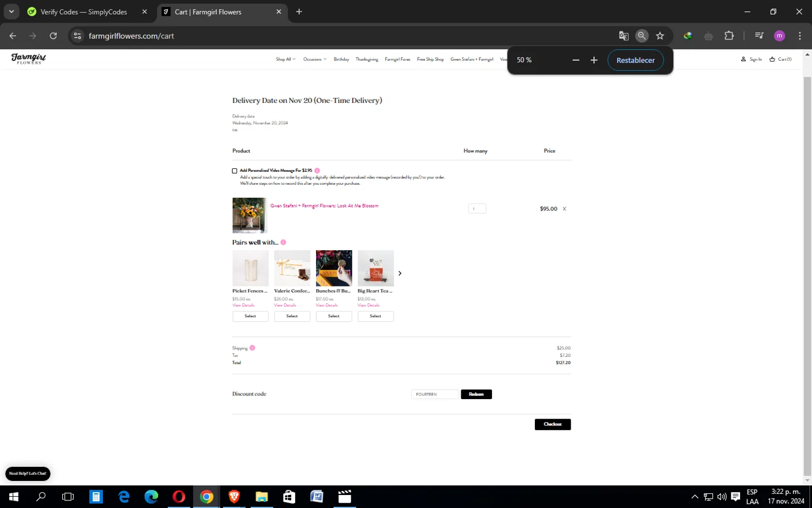This screenshot has height=508, width=812.
Task: Open the Chrome three-dot menu
Action: pos(800,36)
